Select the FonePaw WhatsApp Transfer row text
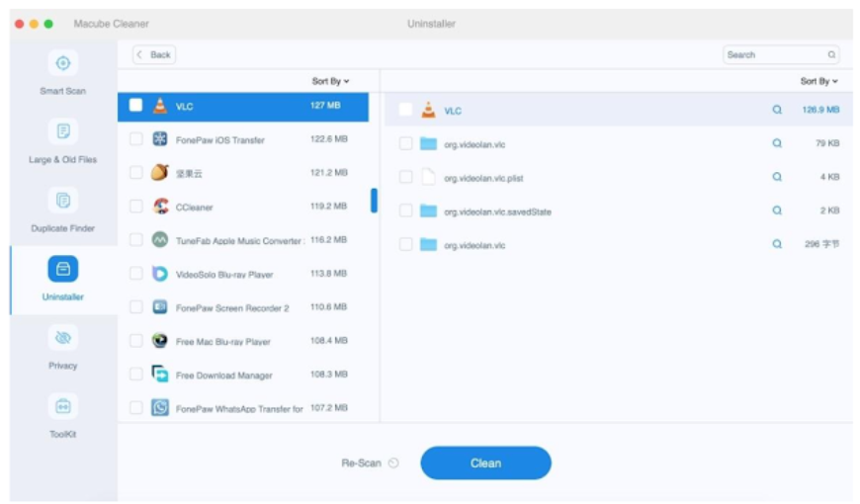Image resolution: width=860 pixels, height=504 pixels. 239,408
